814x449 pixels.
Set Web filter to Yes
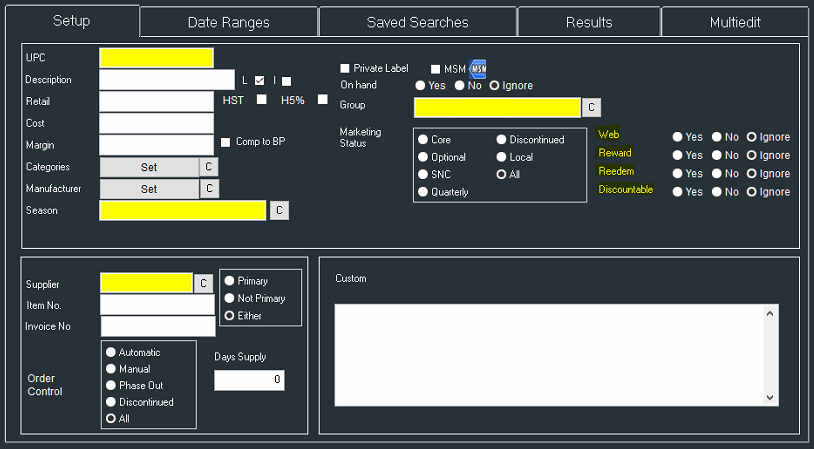[x=678, y=137]
